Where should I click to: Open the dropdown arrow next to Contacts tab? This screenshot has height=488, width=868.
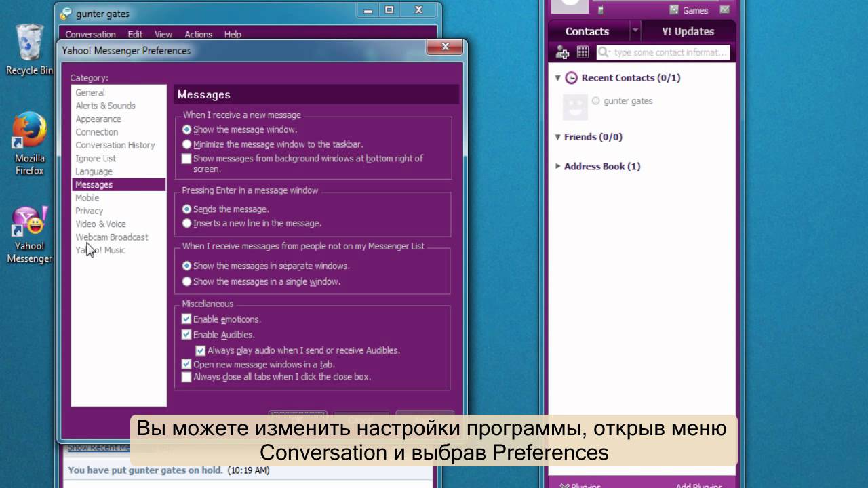(635, 31)
